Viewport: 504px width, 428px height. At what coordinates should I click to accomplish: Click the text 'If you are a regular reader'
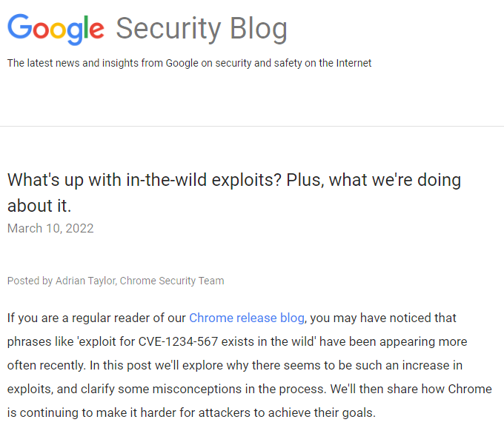[80, 318]
